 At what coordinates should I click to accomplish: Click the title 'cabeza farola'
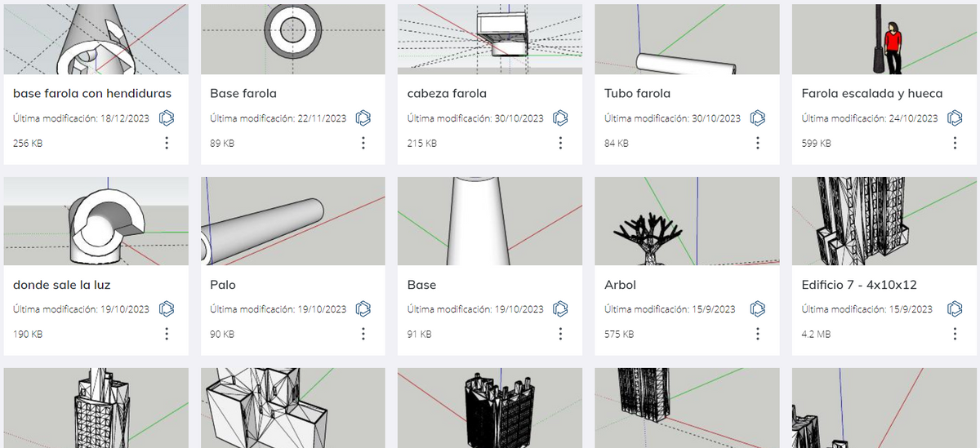447,94
